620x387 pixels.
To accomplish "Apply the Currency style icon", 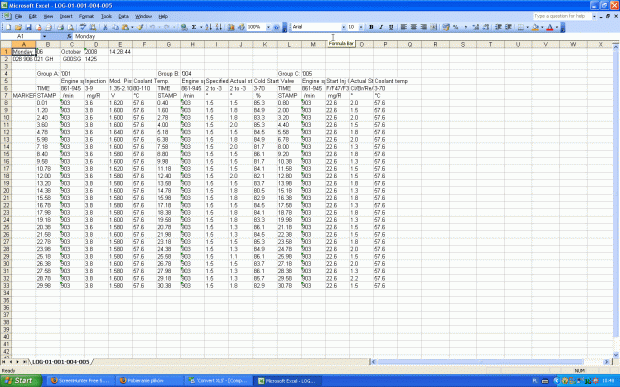I will tap(446, 27).
